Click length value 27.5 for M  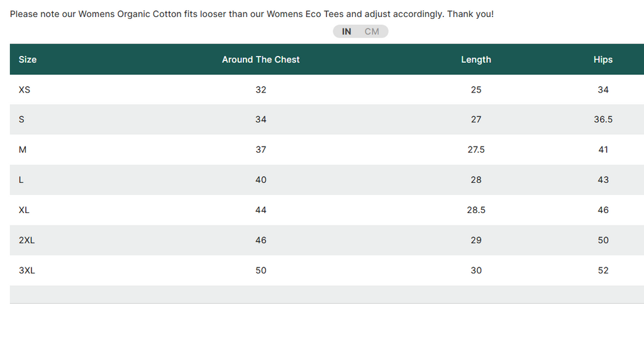coord(476,150)
